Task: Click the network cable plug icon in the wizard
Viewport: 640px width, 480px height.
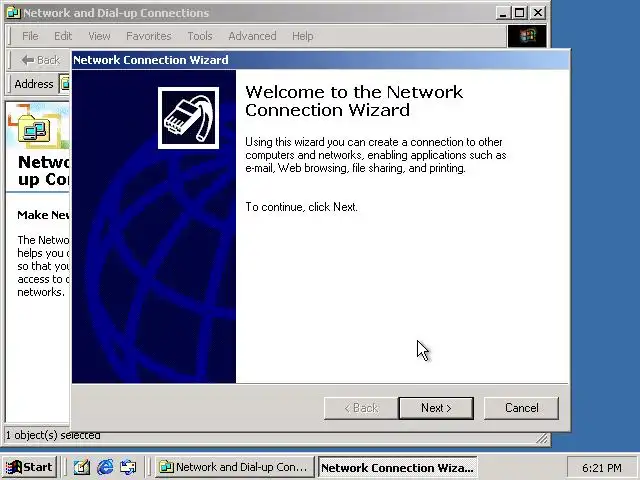Action: 188,118
